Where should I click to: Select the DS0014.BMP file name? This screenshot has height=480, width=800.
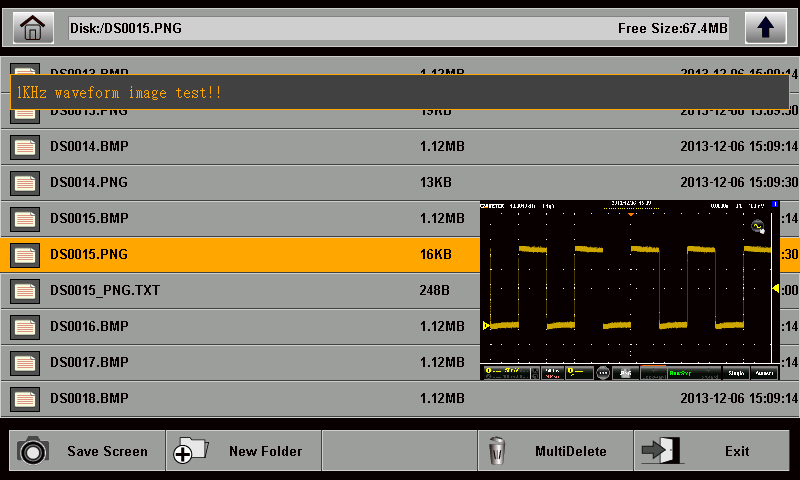89,146
